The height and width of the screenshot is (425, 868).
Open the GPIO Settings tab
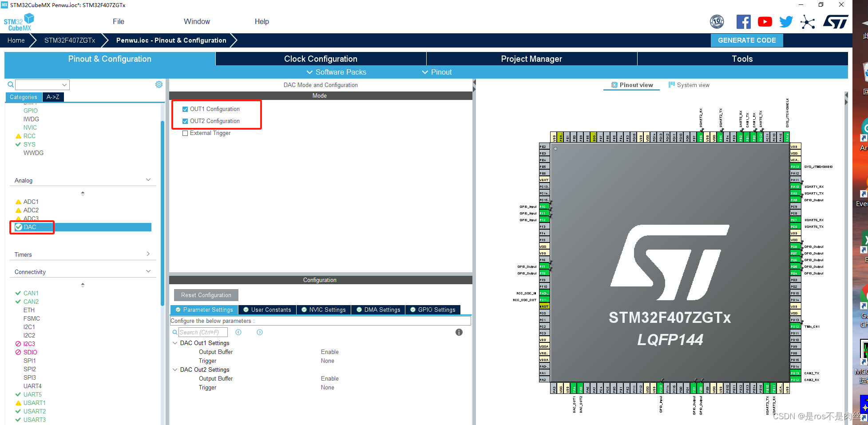point(432,310)
